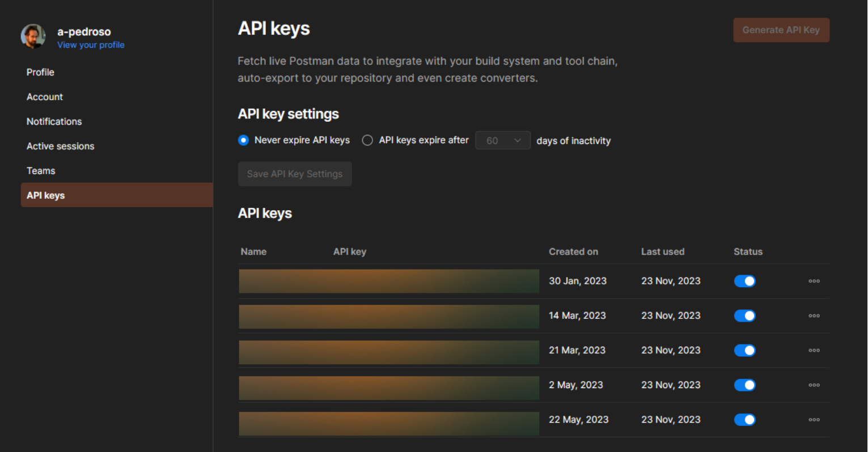This screenshot has height=452, width=868.
Task: Open the overflow menu for the first API key
Action: (814, 281)
